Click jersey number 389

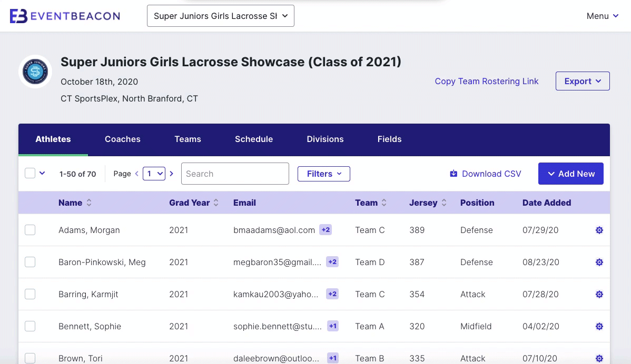click(417, 230)
